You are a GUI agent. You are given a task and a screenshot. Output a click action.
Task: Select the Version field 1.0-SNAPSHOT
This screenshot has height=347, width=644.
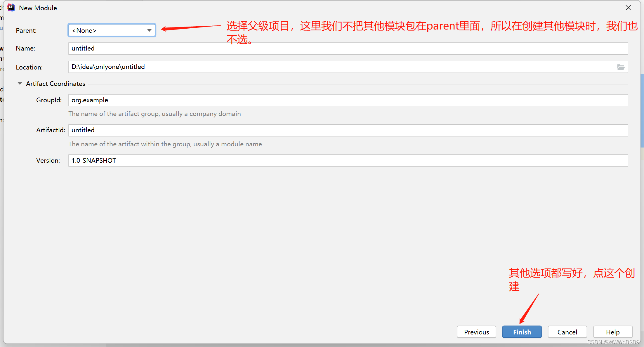[348, 161]
